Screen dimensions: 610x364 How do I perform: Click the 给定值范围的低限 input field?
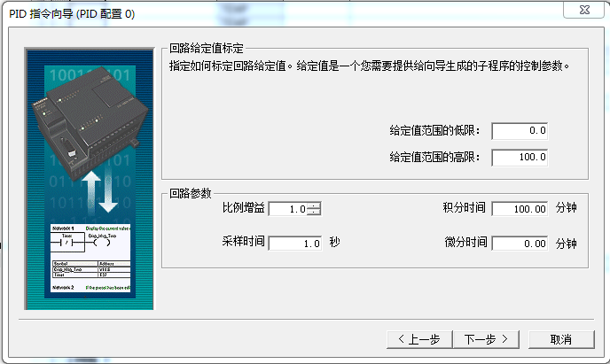520,131
